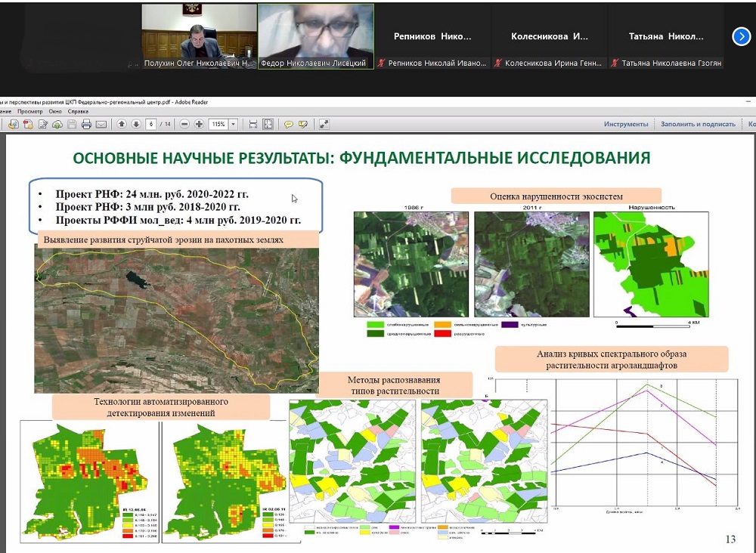
Task: Click the highlight text tool icon
Action: click(x=303, y=124)
